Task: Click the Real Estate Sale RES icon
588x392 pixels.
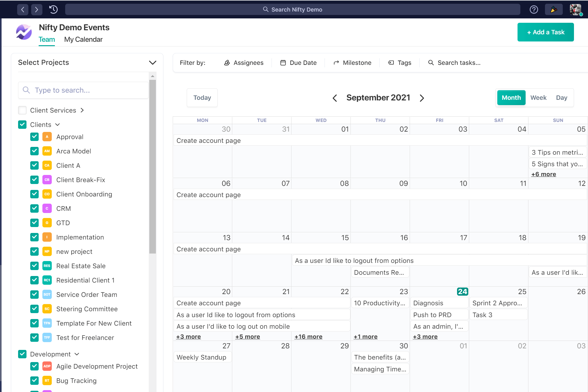Action: [47, 266]
